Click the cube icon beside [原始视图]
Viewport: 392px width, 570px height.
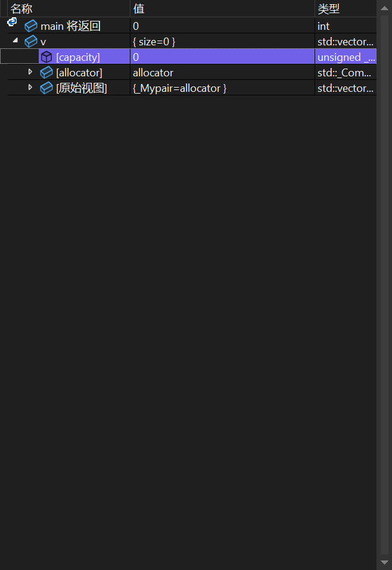tap(46, 88)
